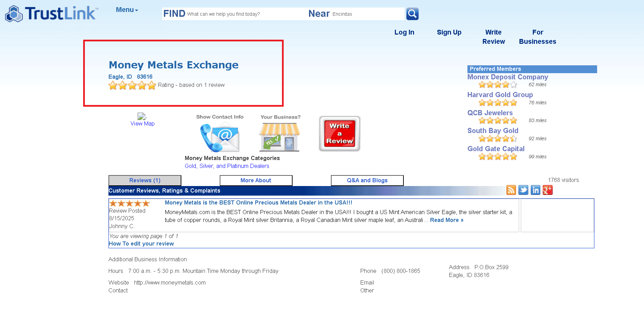Click the star rating under South Bay Gold
644x317 pixels.
[x=498, y=138]
